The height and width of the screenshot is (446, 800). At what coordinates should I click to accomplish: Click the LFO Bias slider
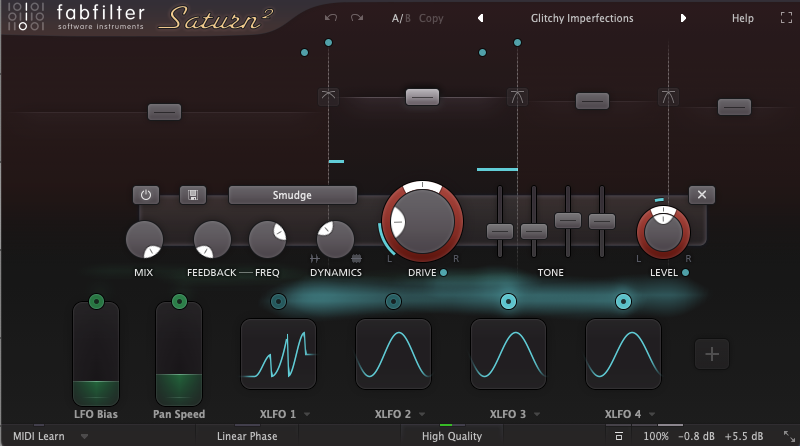[x=96, y=354]
